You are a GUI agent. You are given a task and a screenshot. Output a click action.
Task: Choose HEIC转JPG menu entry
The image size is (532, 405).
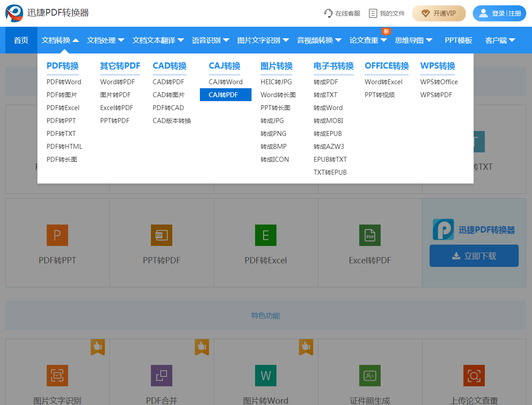tap(276, 82)
